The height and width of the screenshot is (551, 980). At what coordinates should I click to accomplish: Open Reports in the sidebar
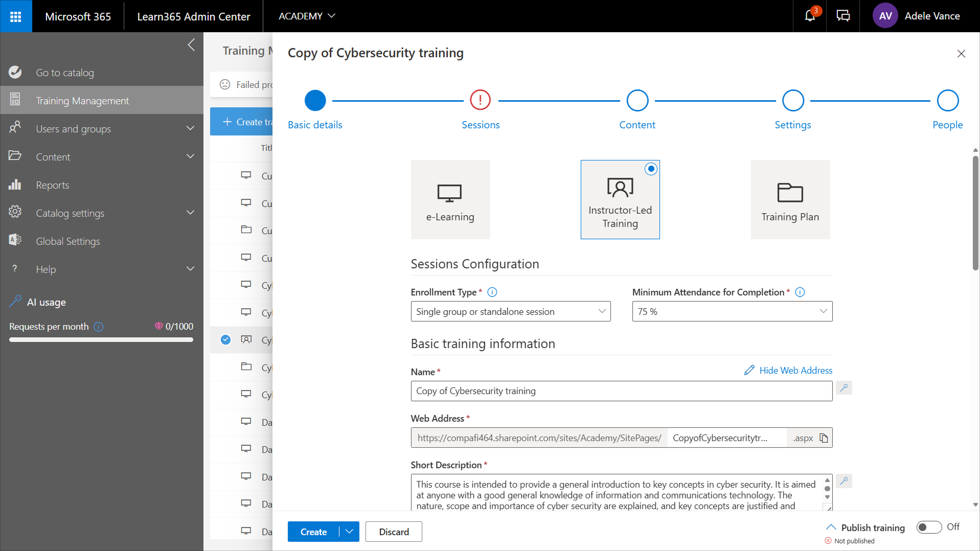coord(52,185)
